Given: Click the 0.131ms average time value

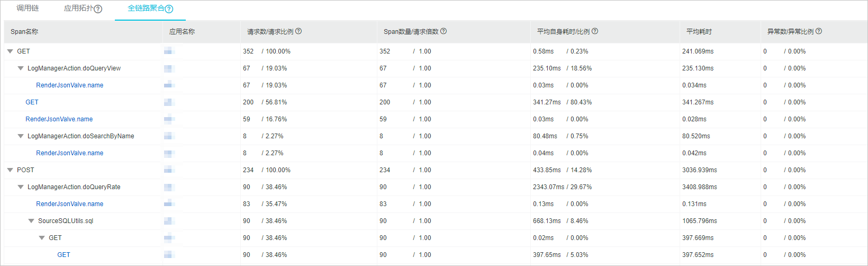Looking at the screenshot, I should pos(694,204).
